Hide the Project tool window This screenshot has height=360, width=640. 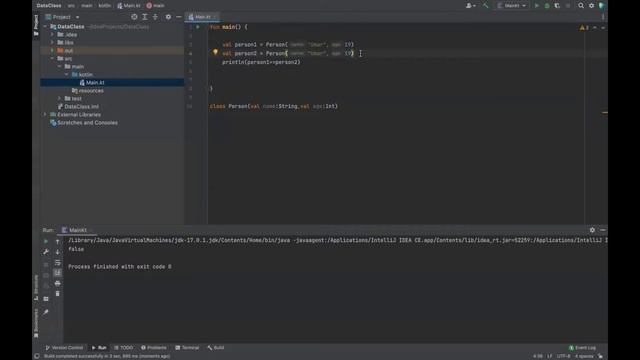(x=178, y=17)
